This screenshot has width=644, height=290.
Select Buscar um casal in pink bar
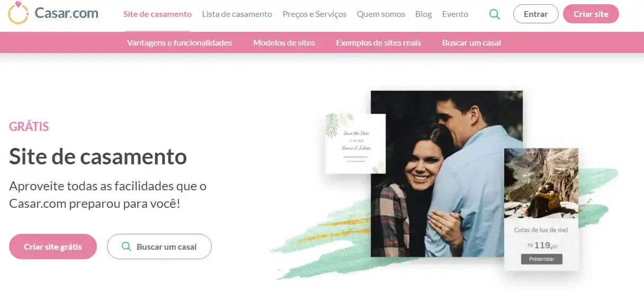click(471, 42)
